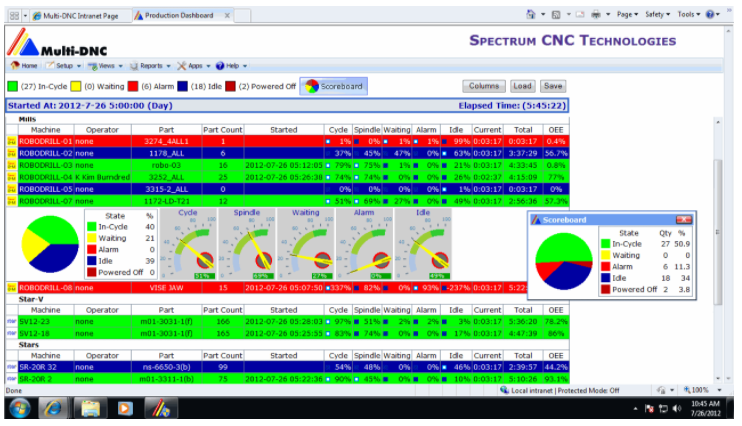Expand the Multi-DNC Help menu dropdown arrow
The image size is (742, 426).
click(x=245, y=66)
